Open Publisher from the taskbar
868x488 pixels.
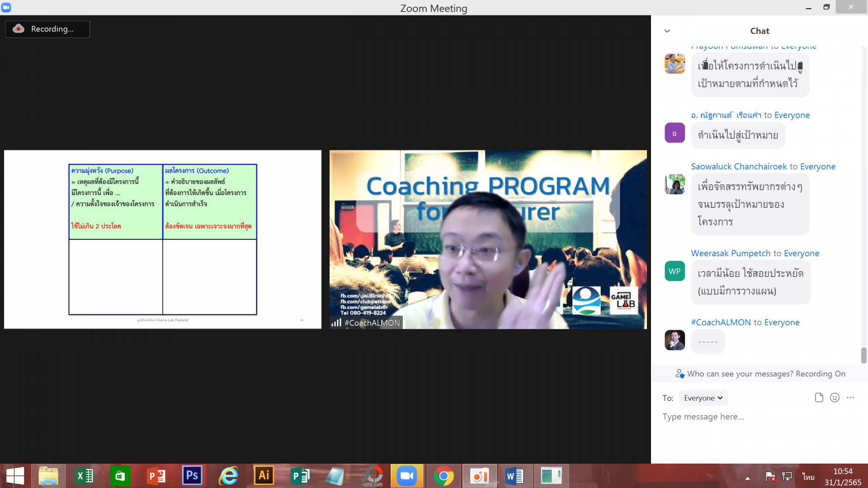(x=300, y=476)
